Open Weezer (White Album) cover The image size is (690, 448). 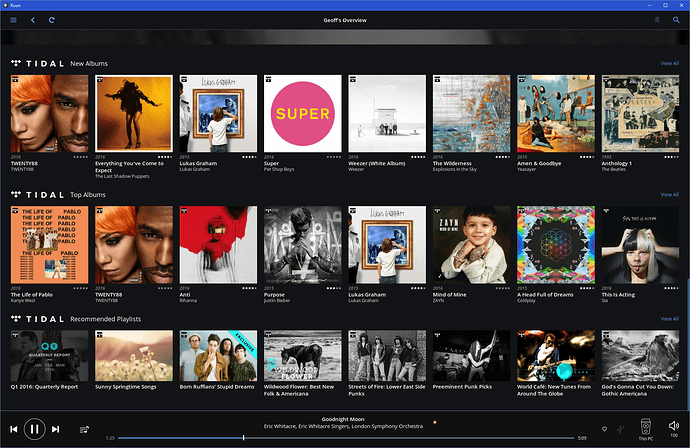click(387, 114)
